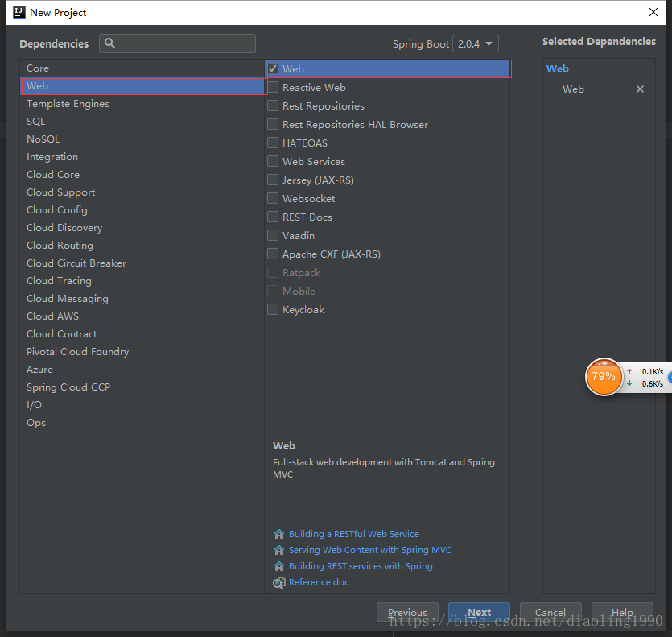The height and width of the screenshot is (637, 672).
Task: Tick the Web Services checkbox
Action: point(273,161)
